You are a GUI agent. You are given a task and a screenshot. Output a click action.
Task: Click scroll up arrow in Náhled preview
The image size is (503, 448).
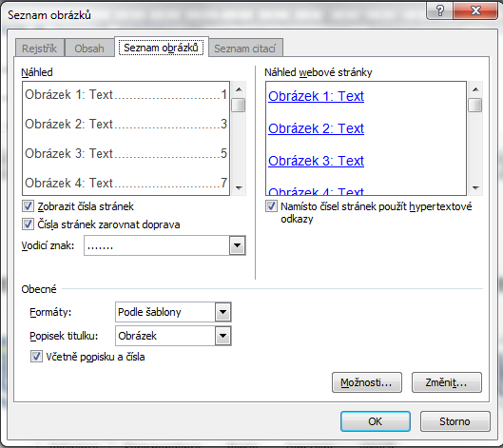[239, 89]
